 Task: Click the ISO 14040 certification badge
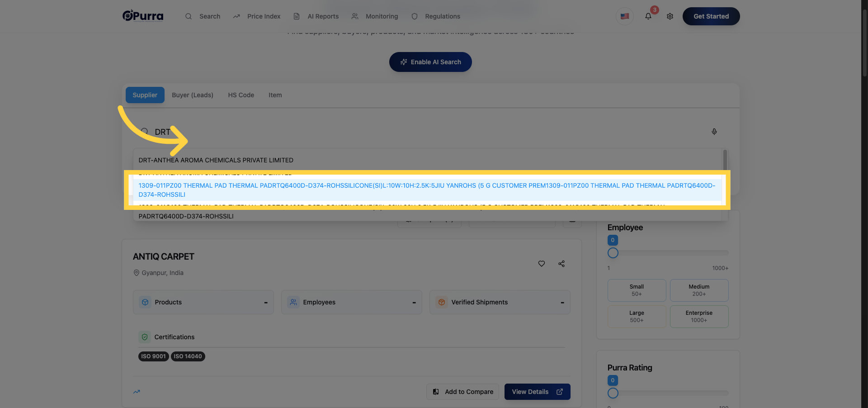tap(188, 356)
